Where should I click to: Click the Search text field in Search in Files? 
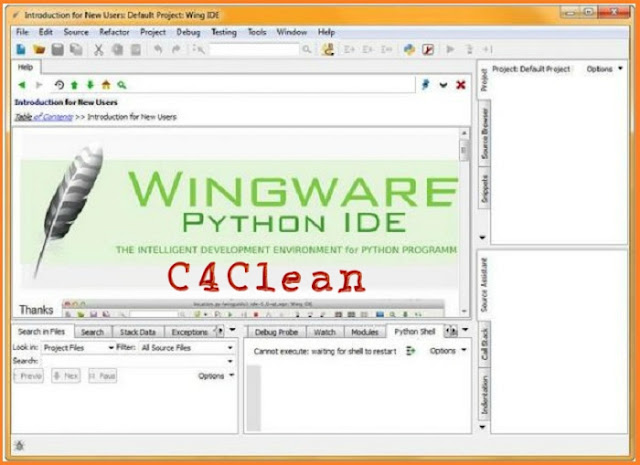pos(133,361)
